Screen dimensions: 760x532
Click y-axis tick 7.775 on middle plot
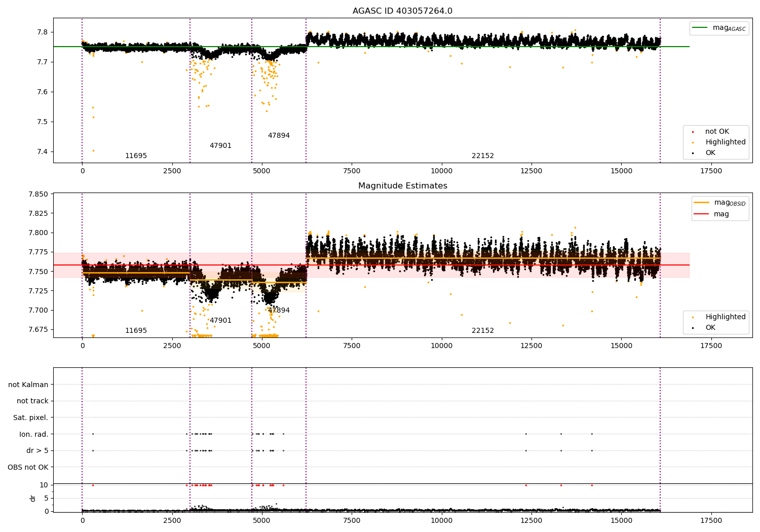click(38, 252)
